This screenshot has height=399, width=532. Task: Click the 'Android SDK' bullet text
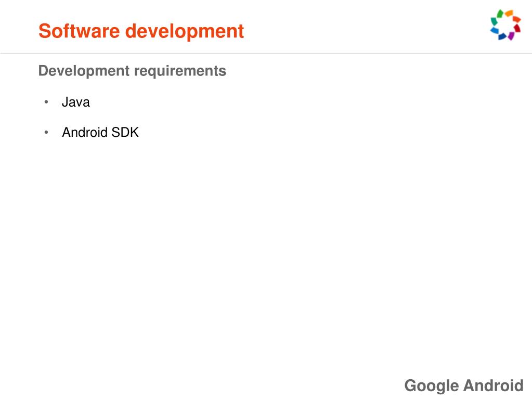point(100,132)
